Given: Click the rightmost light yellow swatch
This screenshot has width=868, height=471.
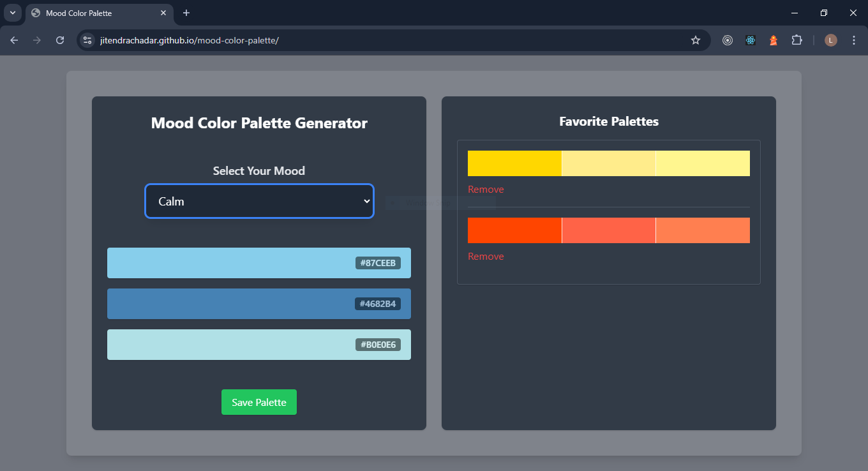Looking at the screenshot, I should 703,163.
